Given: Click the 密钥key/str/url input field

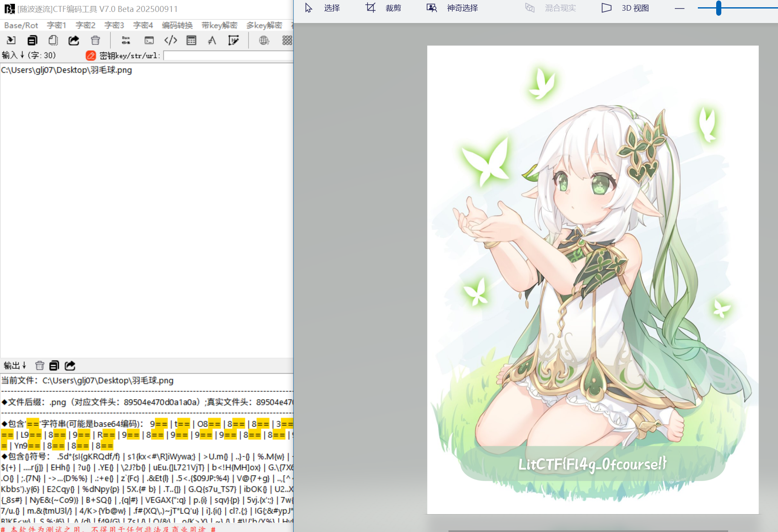Looking at the screenshot, I should [x=228, y=56].
